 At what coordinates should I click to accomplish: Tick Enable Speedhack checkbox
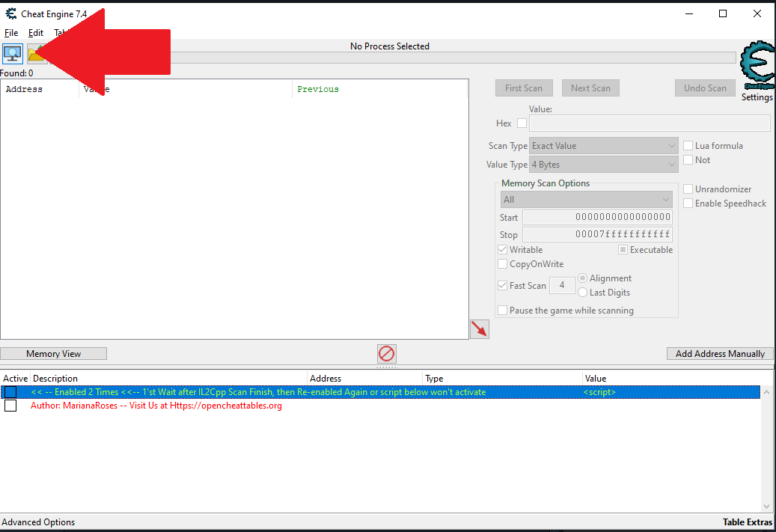click(x=688, y=204)
